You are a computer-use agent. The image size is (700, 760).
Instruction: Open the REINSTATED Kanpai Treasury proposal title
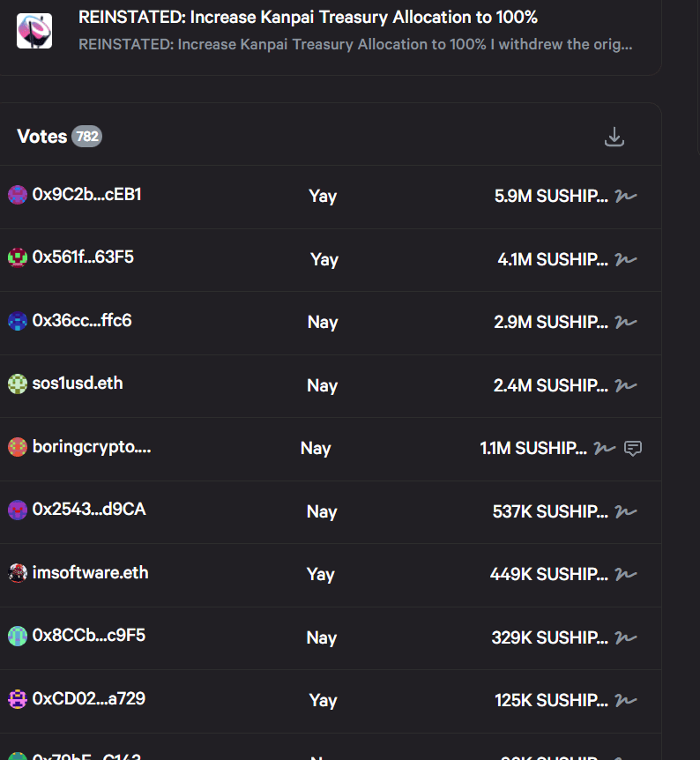click(308, 18)
